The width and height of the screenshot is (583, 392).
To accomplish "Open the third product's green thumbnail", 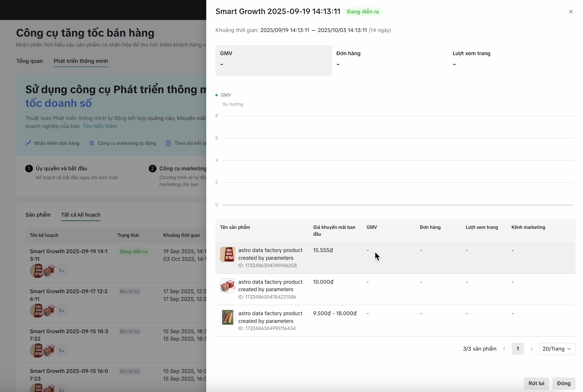I will tap(227, 317).
